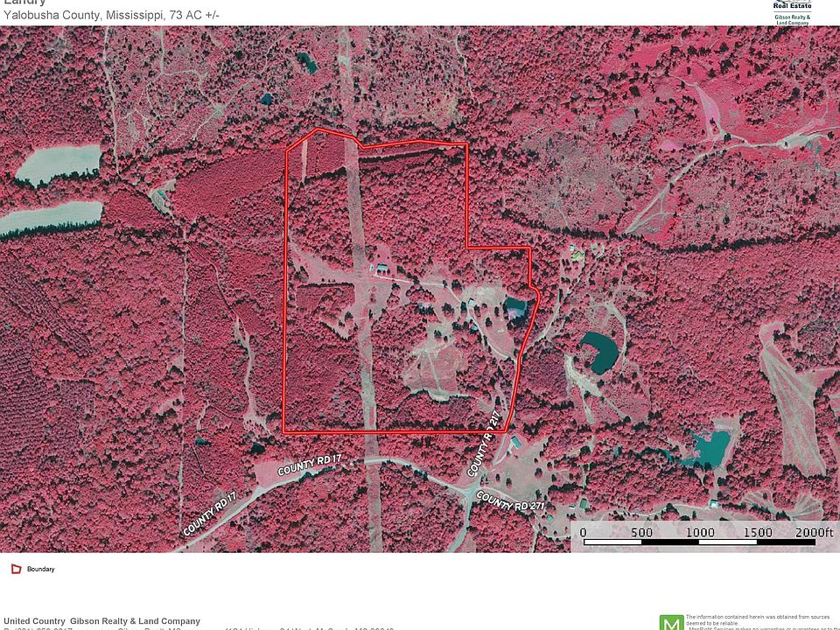Click the Gibson Realty & Land Company logo
The image size is (840, 630).
(792, 12)
